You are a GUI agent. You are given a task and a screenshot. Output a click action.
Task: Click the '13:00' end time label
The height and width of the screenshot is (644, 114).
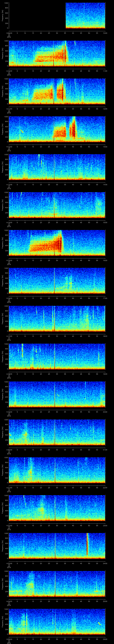(x=105, y=147)
